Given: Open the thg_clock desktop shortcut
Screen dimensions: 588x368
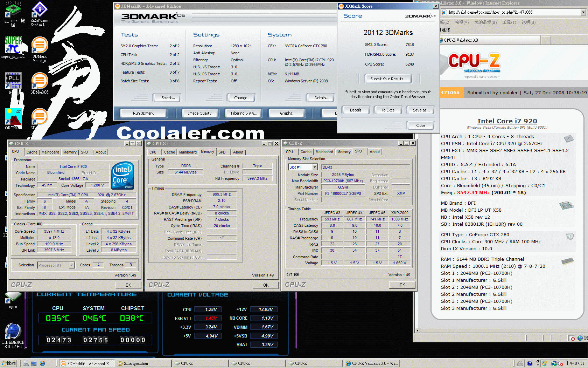Looking at the screenshot, I should pos(13,14).
